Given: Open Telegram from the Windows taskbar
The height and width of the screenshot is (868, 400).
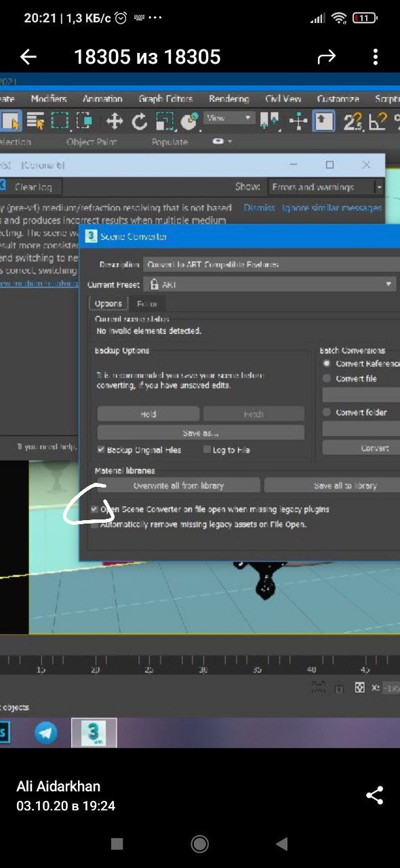Looking at the screenshot, I should [x=46, y=732].
